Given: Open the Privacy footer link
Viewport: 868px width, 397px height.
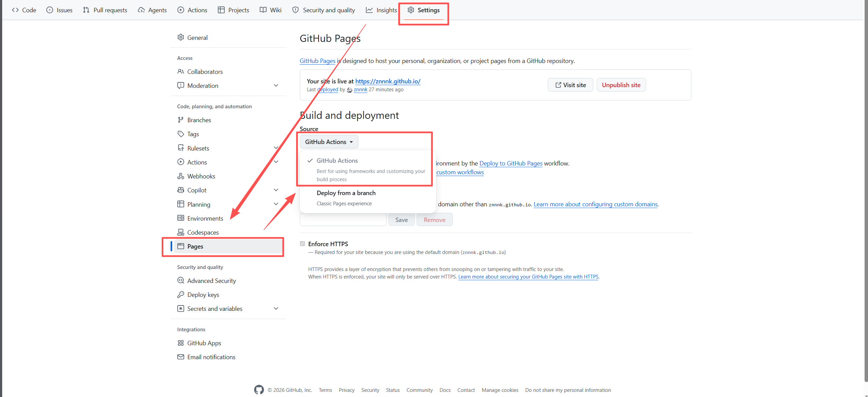Looking at the screenshot, I should coord(347,390).
